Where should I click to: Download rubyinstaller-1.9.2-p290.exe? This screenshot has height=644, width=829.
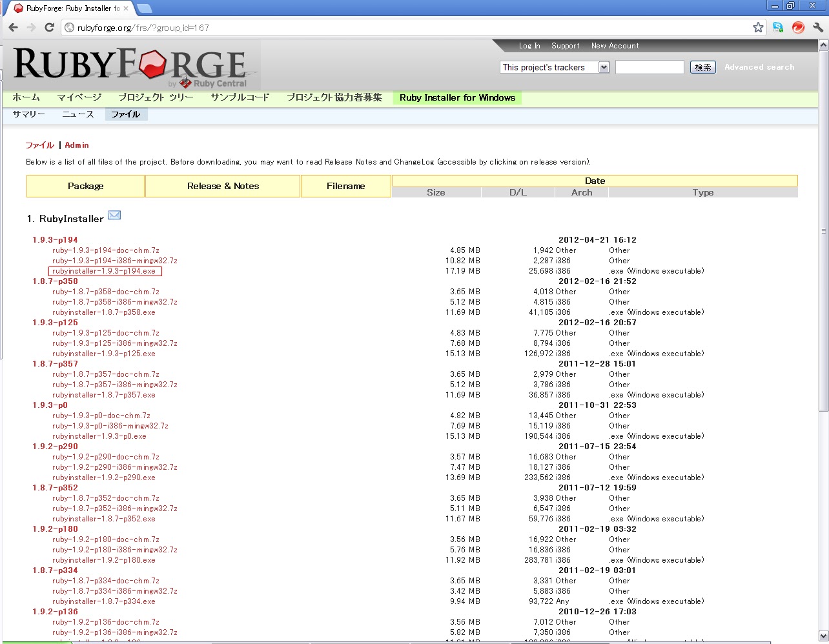(104, 478)
